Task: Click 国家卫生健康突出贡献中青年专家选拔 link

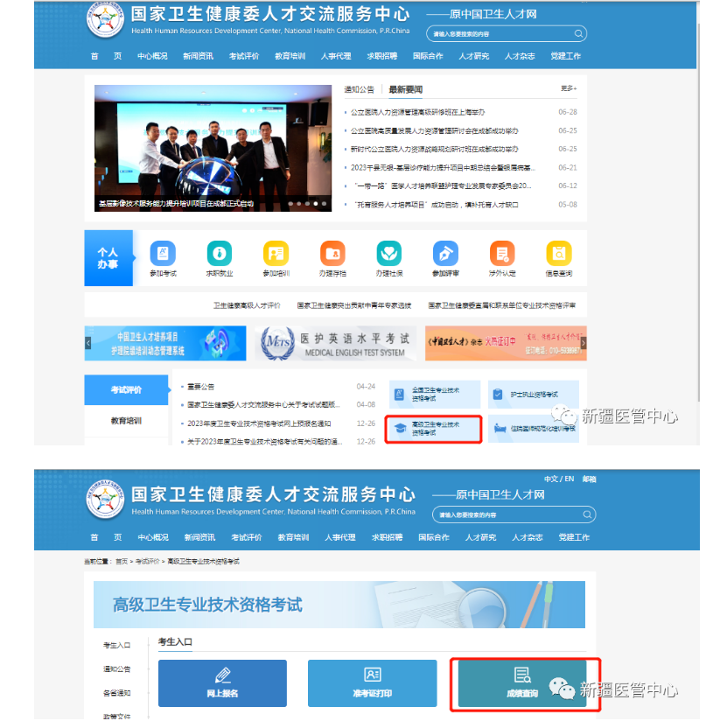Action: (353, 305)
